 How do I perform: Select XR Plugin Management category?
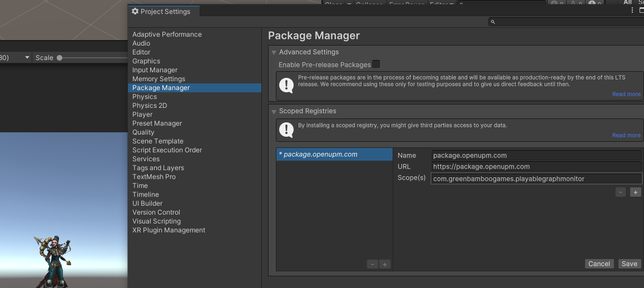pyautogui.click(x=169, y=230)
